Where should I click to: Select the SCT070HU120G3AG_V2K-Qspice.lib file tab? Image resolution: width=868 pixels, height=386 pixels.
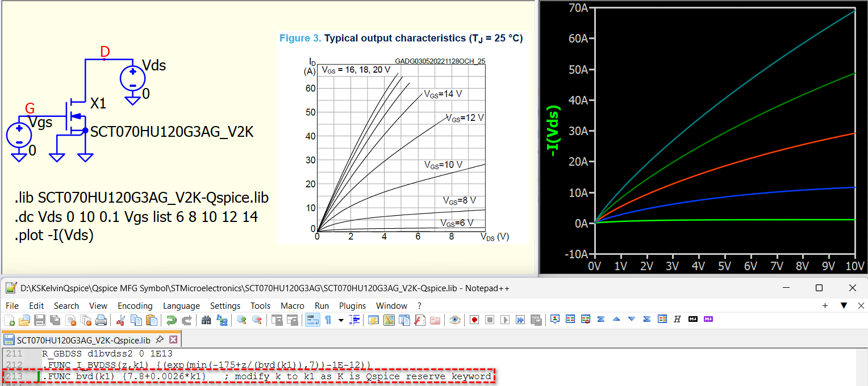(x=83, y=340)
